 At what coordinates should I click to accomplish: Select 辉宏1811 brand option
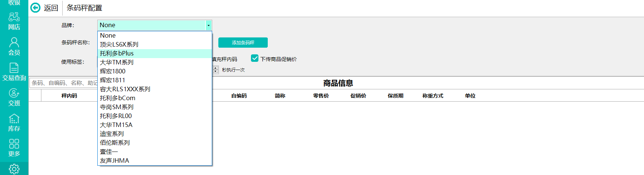click(x=155, y=80)
